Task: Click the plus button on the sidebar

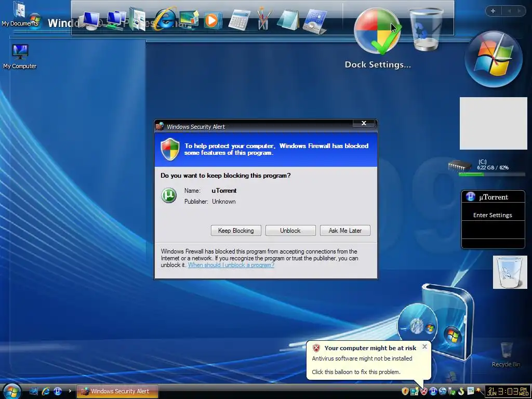Action: (x=493, y=11)
